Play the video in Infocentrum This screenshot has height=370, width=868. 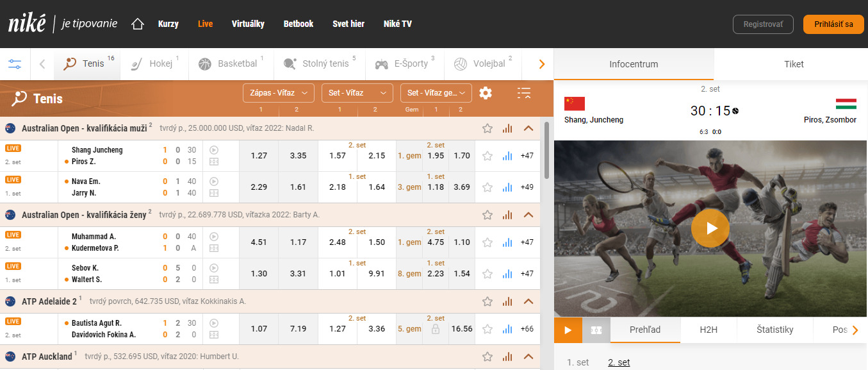click(x=710, y=228)
